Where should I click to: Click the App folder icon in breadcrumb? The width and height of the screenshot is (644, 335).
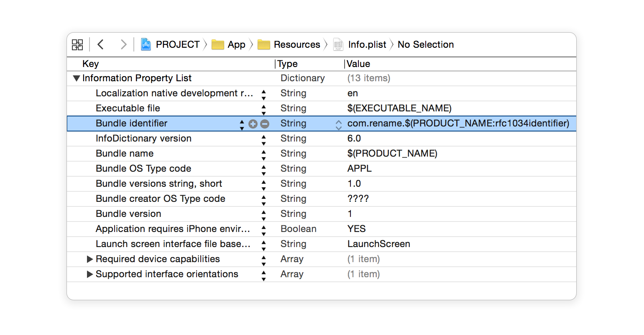[x=218, y=44]
